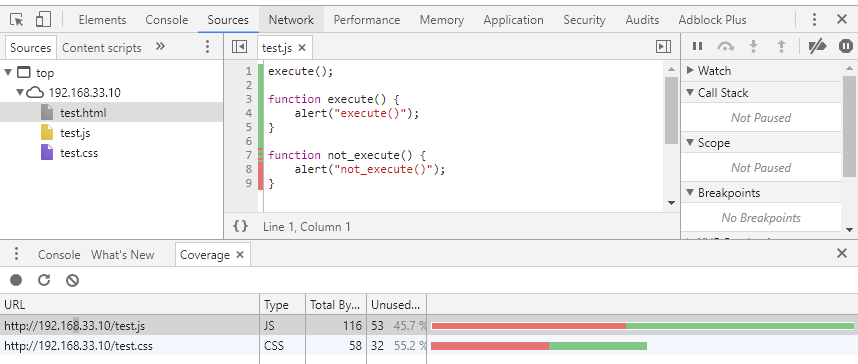Select the test.css coverage row URL
Image resolution: width=858 pixels, height=364 pixels.
click(x=78, y=346)
